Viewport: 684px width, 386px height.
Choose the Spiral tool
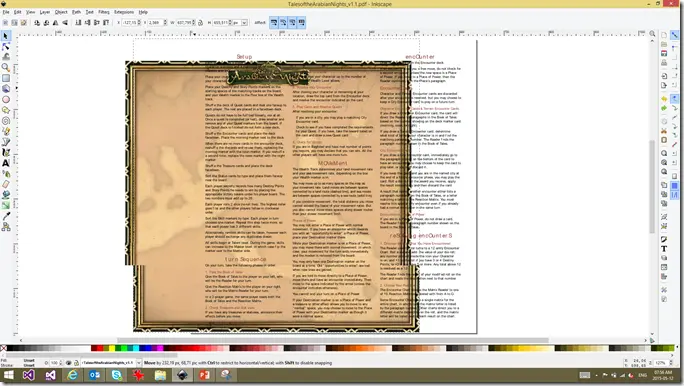(6, 121)
